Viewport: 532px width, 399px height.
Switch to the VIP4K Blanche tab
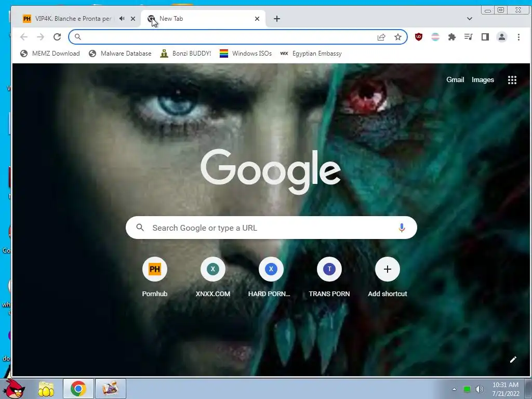[73, 19]
